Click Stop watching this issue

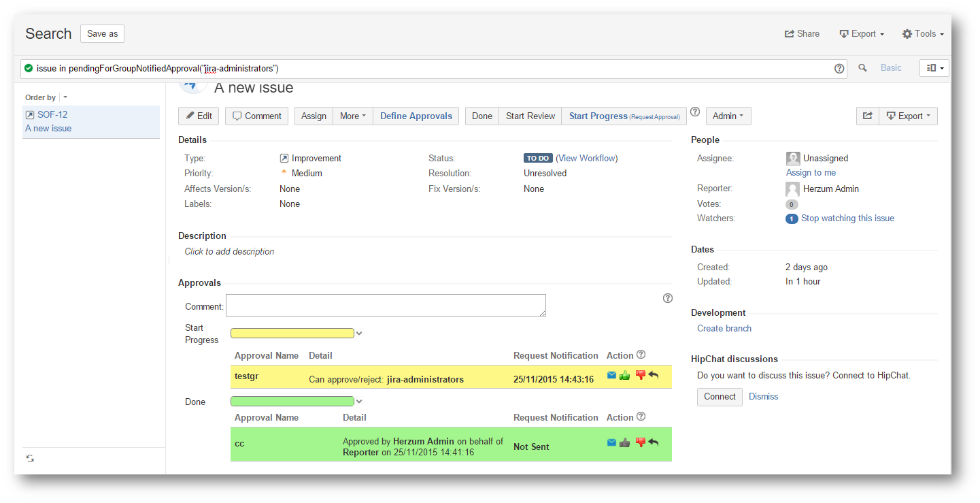pyautogui.click(x=847, y=218)
